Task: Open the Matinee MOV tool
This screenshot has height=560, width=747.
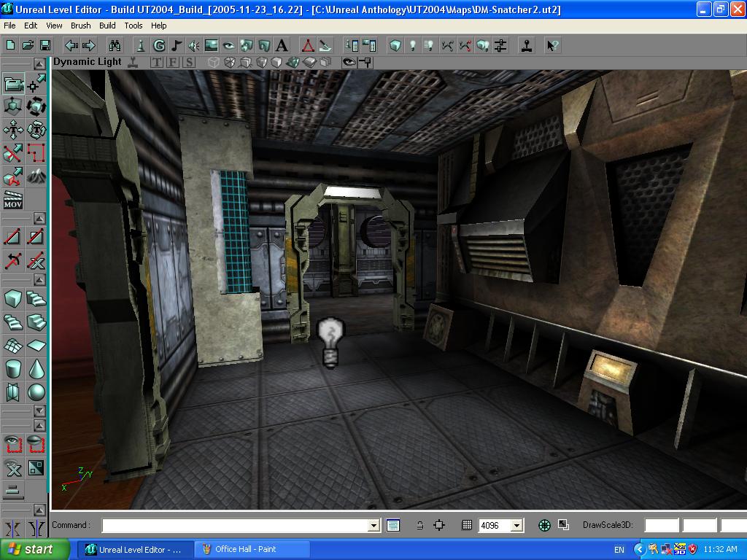Action: 13,200
